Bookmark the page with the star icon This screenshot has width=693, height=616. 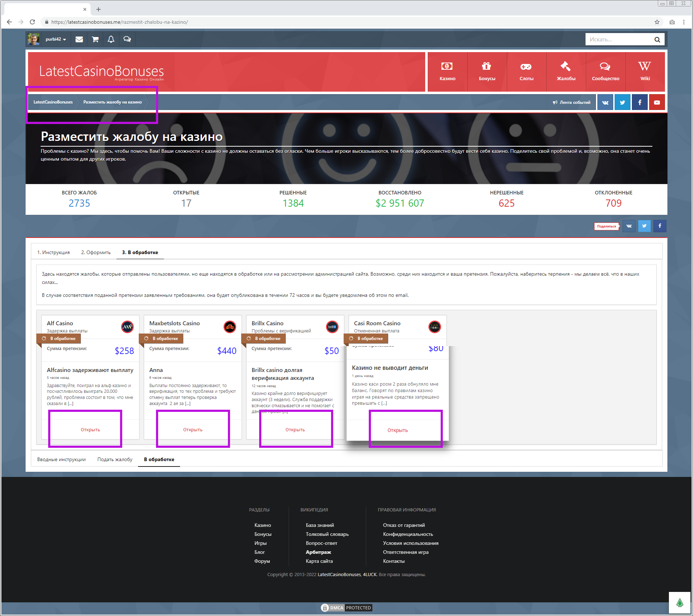pyautogui.click(x=657, y=22)
